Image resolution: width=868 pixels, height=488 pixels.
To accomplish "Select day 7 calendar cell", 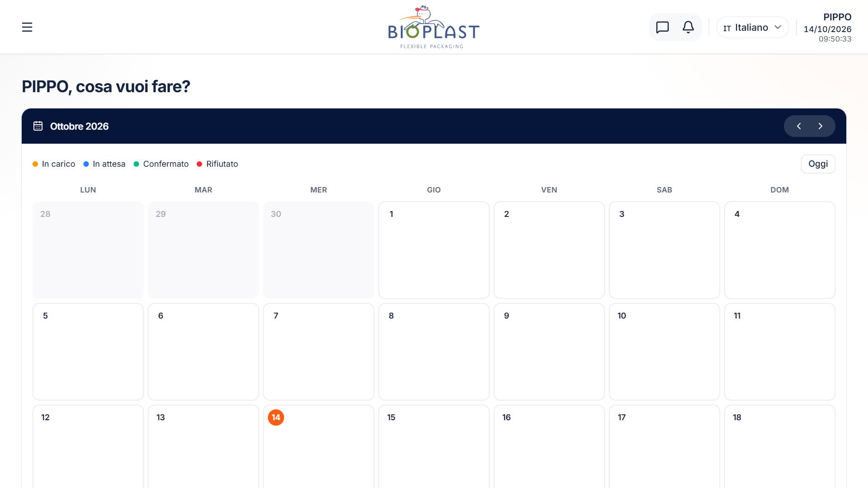I will pos(319,352).
